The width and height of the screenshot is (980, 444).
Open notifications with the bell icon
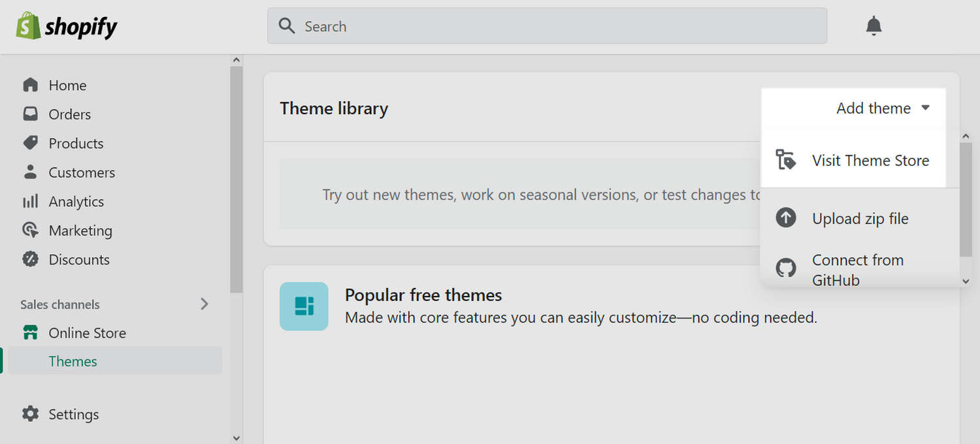pos(874,25)
